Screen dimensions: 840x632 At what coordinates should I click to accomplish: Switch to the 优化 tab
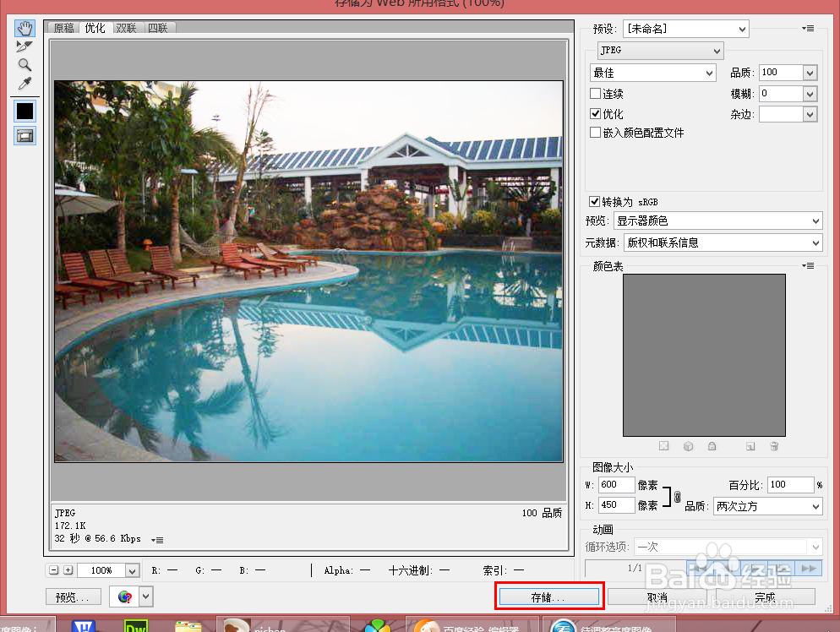pyautogui.click(x=95, y=28)
